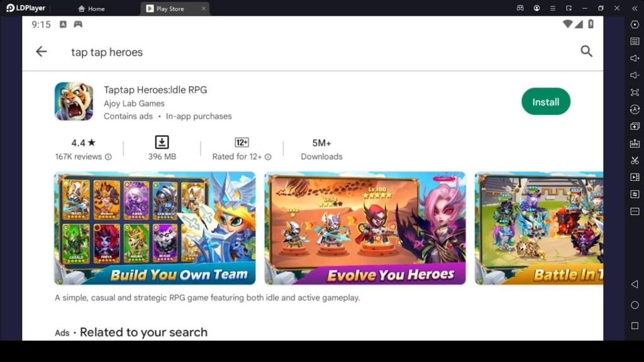Click the 9:15 clock

coord(41,25)
